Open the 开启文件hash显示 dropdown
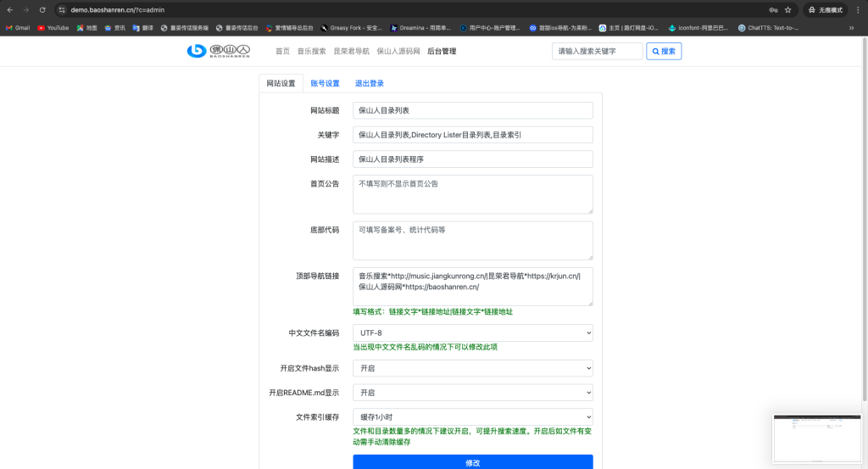The width and height of the screenshot is (868, 469). 473,368
